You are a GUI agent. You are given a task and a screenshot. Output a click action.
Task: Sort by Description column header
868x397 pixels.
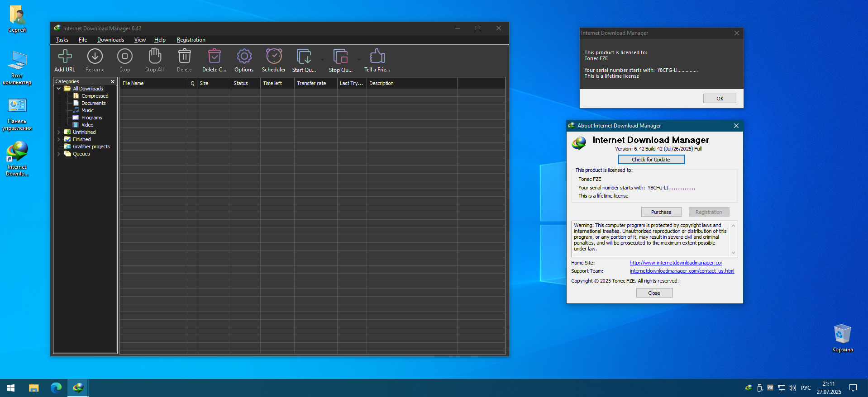click(x=412, y=83)
